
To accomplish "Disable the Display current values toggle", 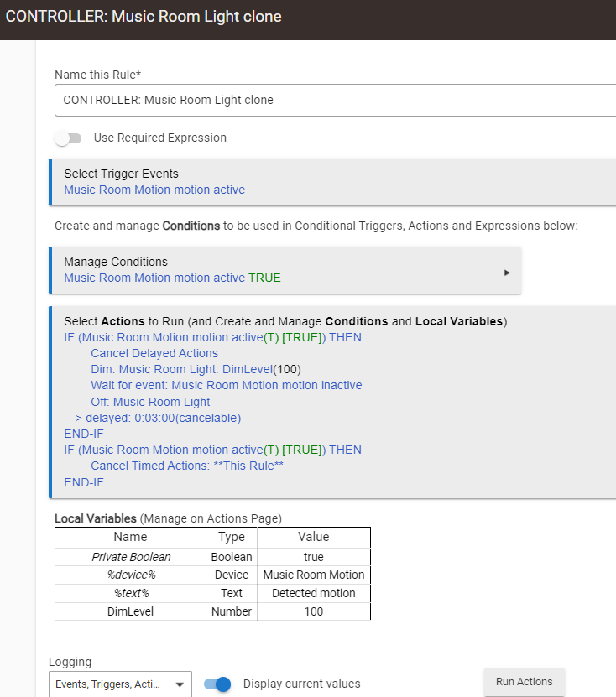I will (217, 684).
